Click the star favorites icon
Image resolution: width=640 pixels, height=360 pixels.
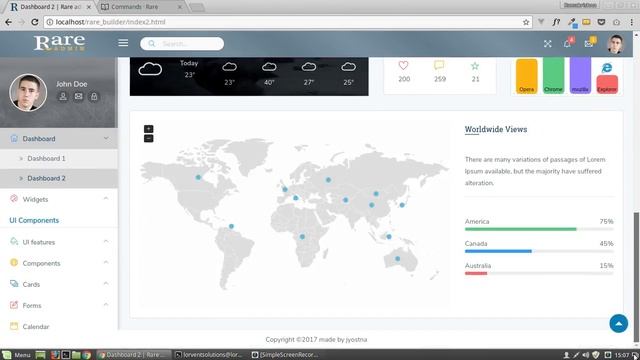pyautogui.click(x=475, y=66)
